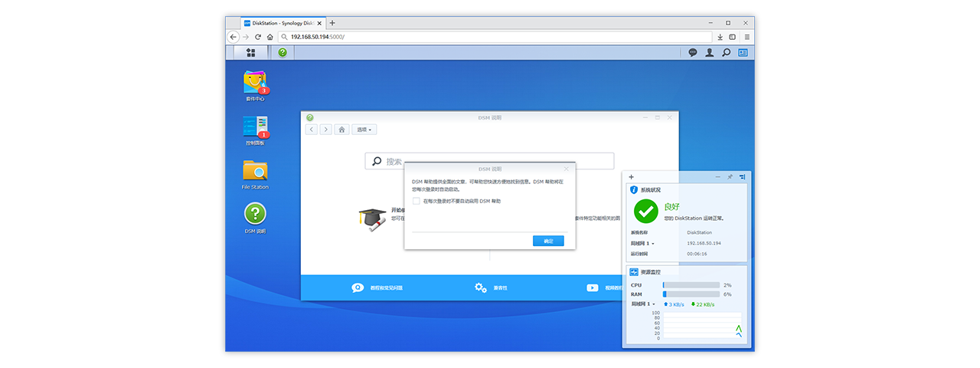Click the RAM usage bar

691,294
